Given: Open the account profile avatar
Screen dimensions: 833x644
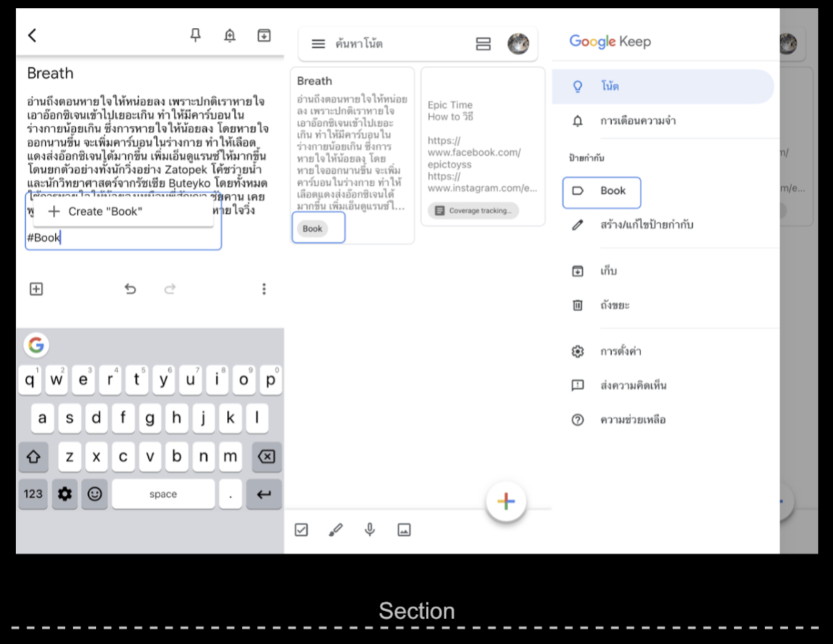Looking at the screenshot, I should click(519, 44).
